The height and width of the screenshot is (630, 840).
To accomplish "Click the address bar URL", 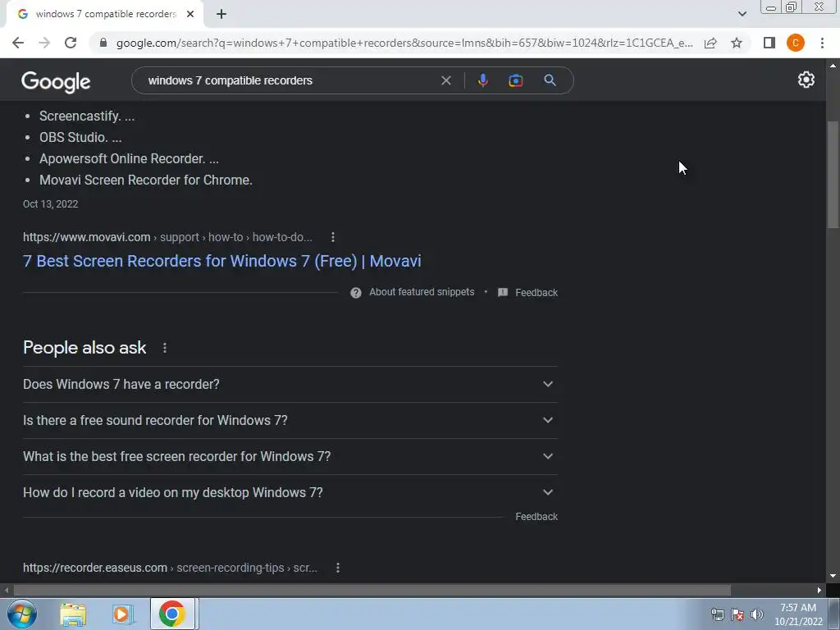I will tap(404, 43).
